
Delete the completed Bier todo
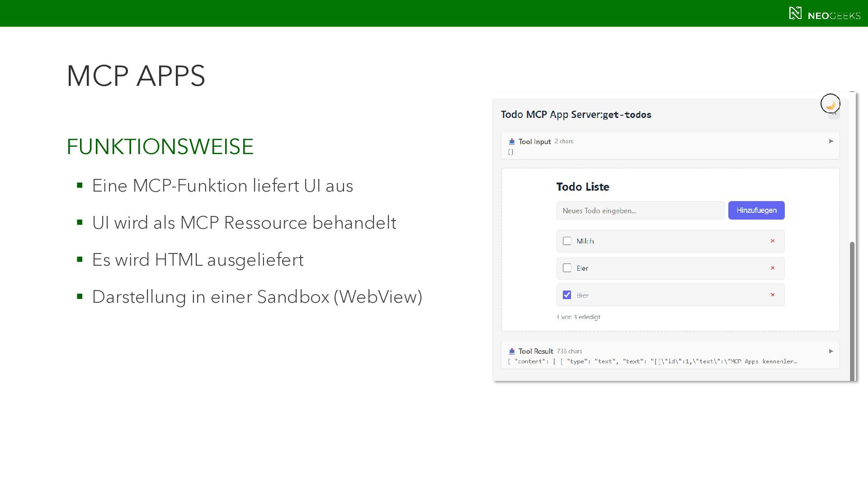773,295
